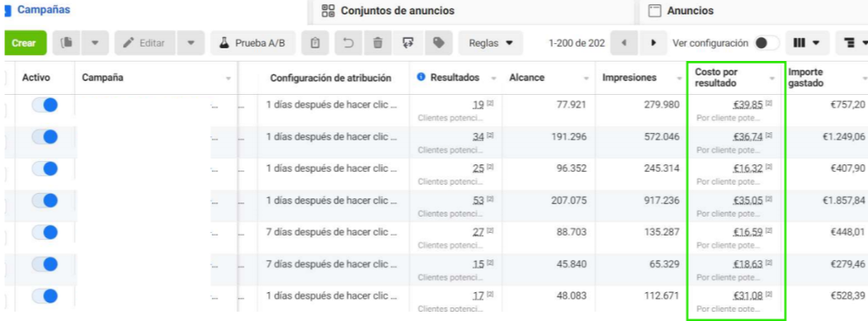The height and width of the screenshot is (321, 868).
Task: Toggle the Ver configuración switch
Action: tap(765, 42)
